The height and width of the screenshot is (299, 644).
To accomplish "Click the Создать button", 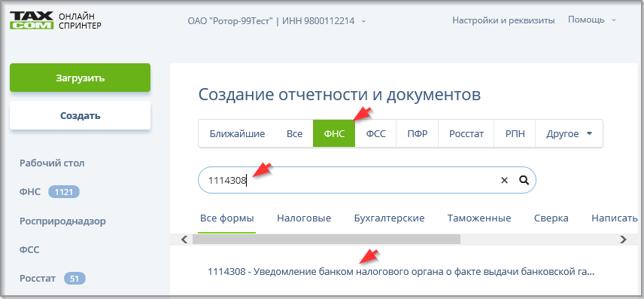I will pos(80,115).
